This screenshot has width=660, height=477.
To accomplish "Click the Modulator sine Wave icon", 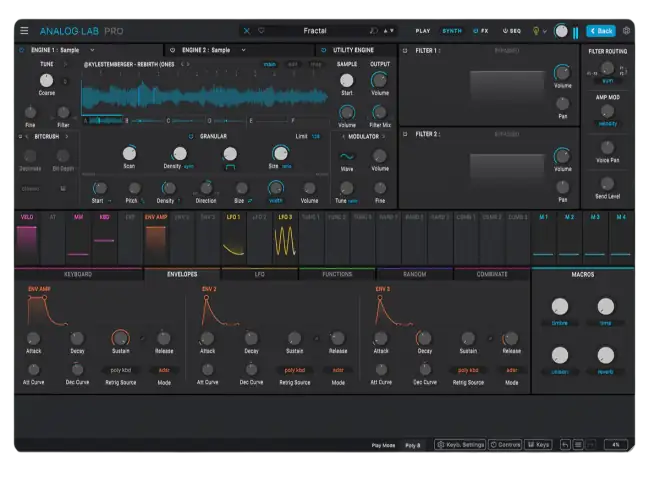I will 347,157.
